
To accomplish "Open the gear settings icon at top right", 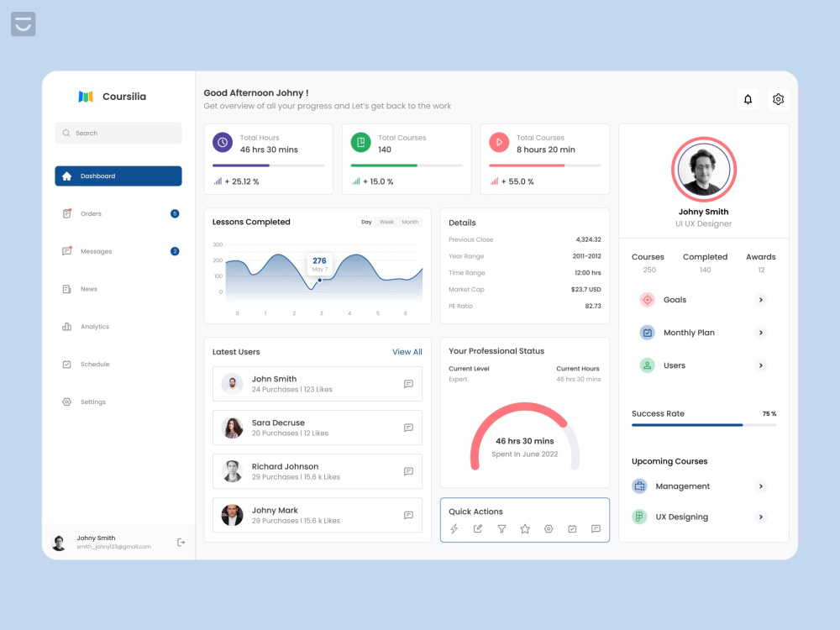I will click(x=778, y=99).
